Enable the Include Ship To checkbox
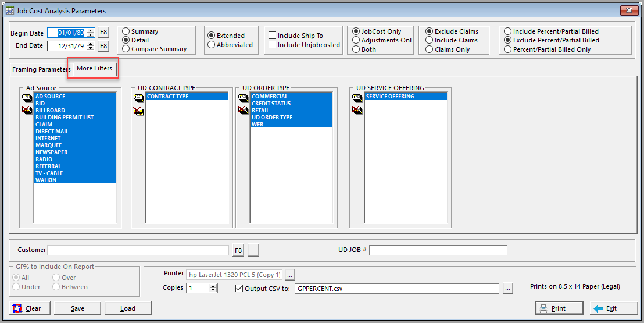 272,36
